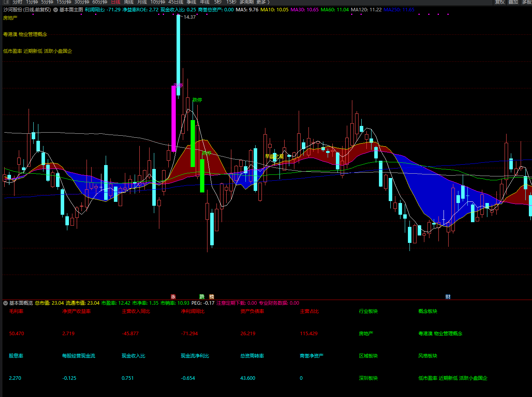Expand the 基本面主图 indicator dropdown arrow
This screenshot has width=532, height=397.
coord(55,10)
